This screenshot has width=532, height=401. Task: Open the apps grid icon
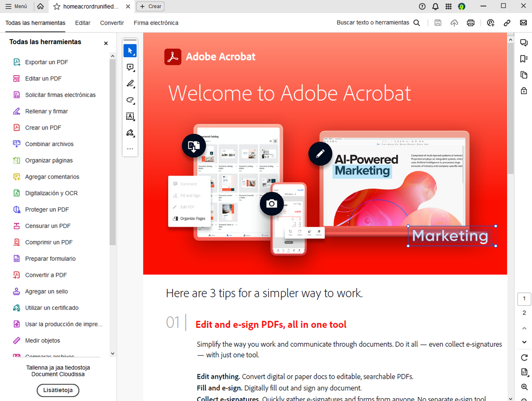coord(448,6)
